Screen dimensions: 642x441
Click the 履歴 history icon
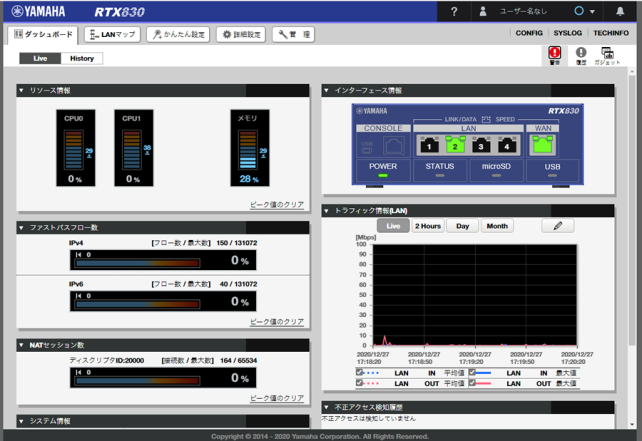point(581,55)
